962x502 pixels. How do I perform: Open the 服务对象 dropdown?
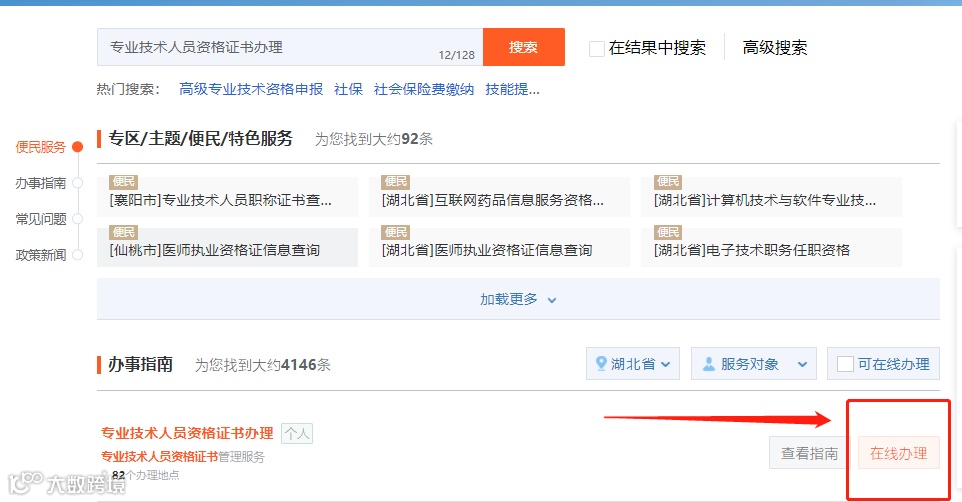pyautogui.click(x=753, y=364)
